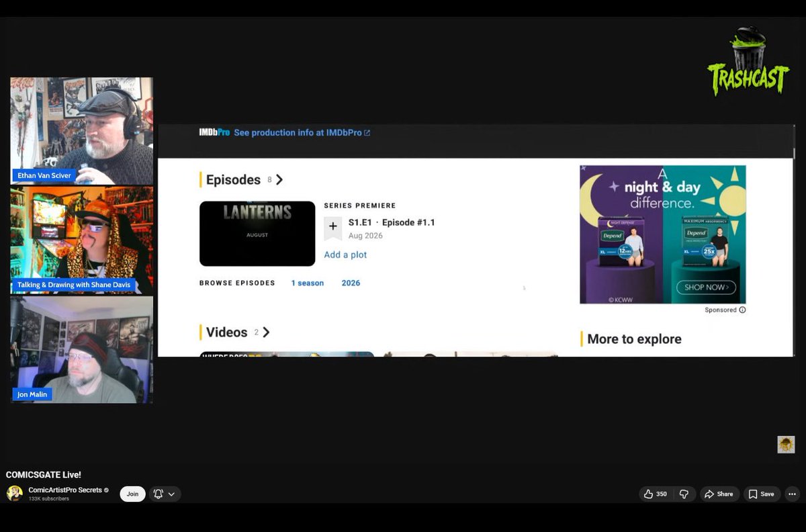Share the COMICSGATE Live video
The image size is (806, 532).
[x=719, y=494]
